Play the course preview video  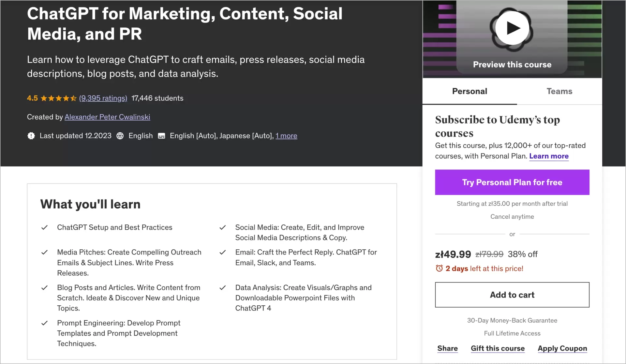(x=512, y=28)
